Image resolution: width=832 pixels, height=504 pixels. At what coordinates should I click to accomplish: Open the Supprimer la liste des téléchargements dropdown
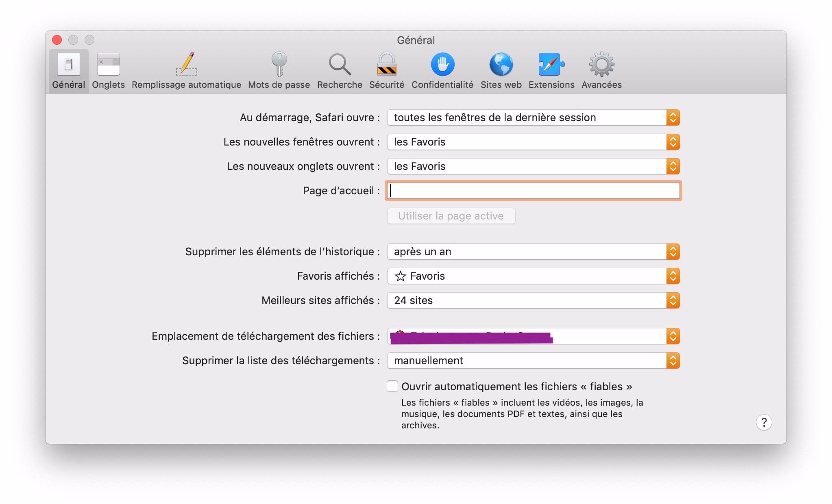coord(533,361)
